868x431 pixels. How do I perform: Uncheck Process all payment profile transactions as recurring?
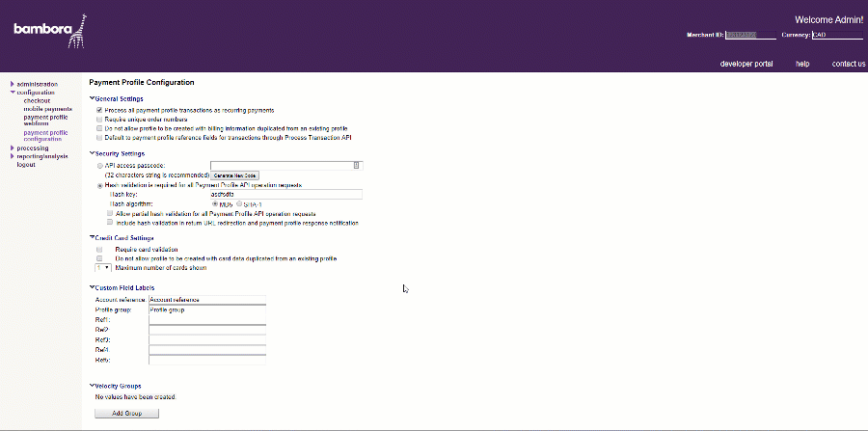[99, 110]
